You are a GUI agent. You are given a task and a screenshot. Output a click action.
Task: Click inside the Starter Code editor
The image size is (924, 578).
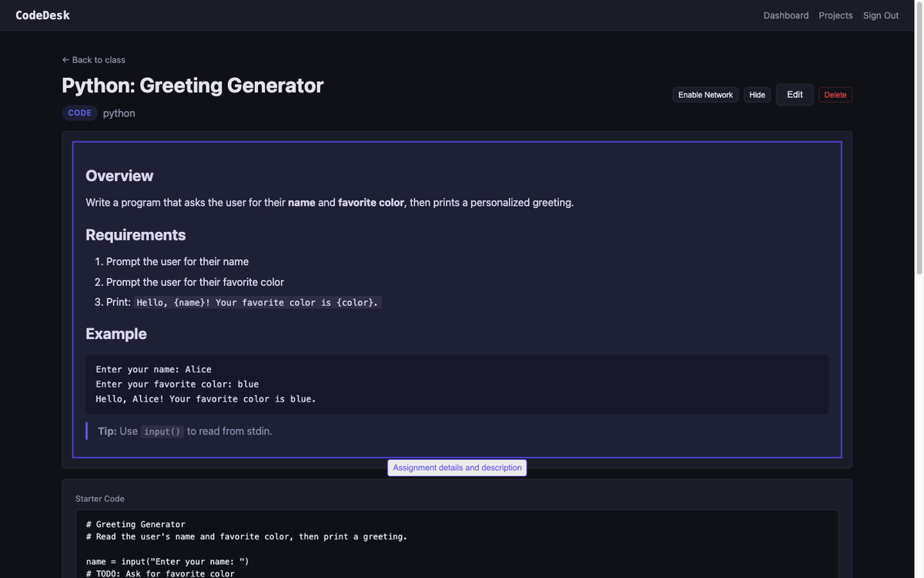[x=457, y=547]
